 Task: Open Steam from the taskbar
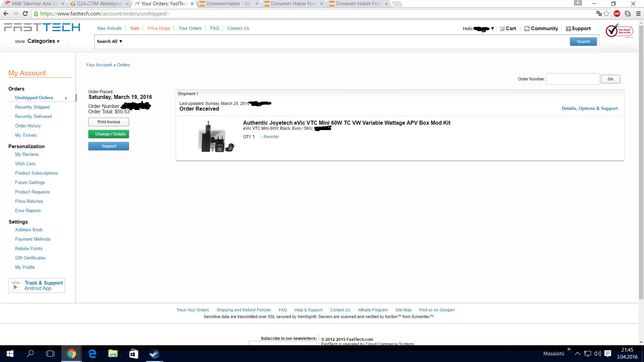(x=154, y=354)
